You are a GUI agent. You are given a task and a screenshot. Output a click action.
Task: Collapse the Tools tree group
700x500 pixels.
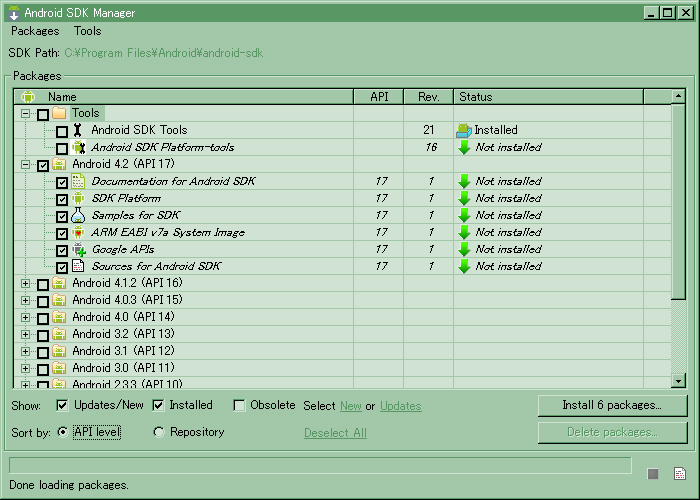click(25, 113)
